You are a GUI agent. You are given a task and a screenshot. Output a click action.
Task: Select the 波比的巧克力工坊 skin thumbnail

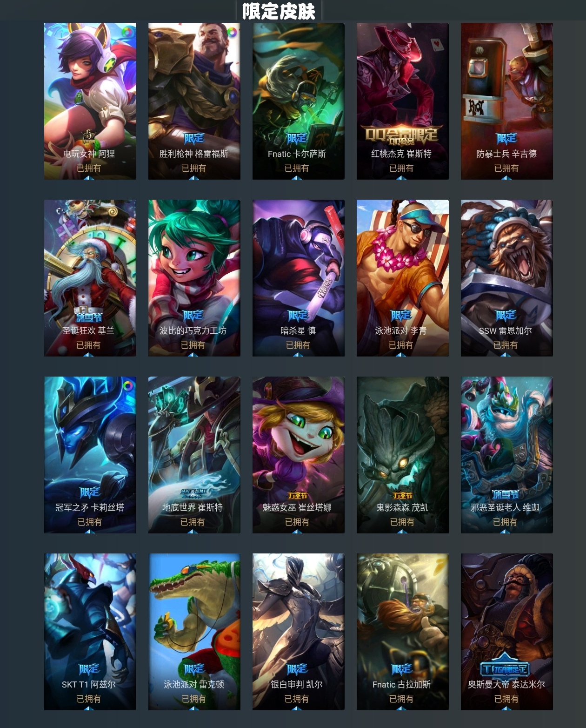[194, 278]
